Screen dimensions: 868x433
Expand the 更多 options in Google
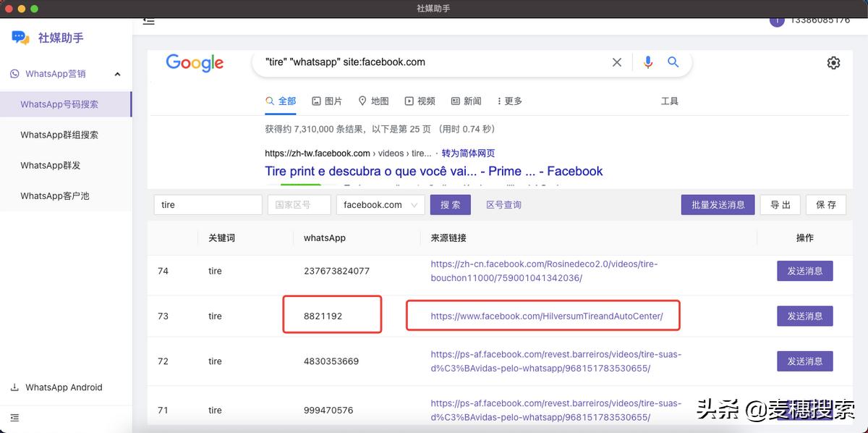click(509, 101)
